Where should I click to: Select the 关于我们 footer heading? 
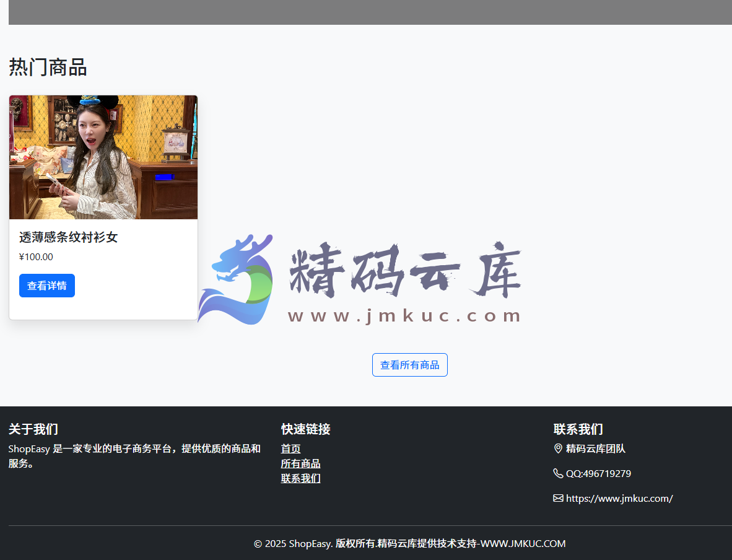pos(33,429)
